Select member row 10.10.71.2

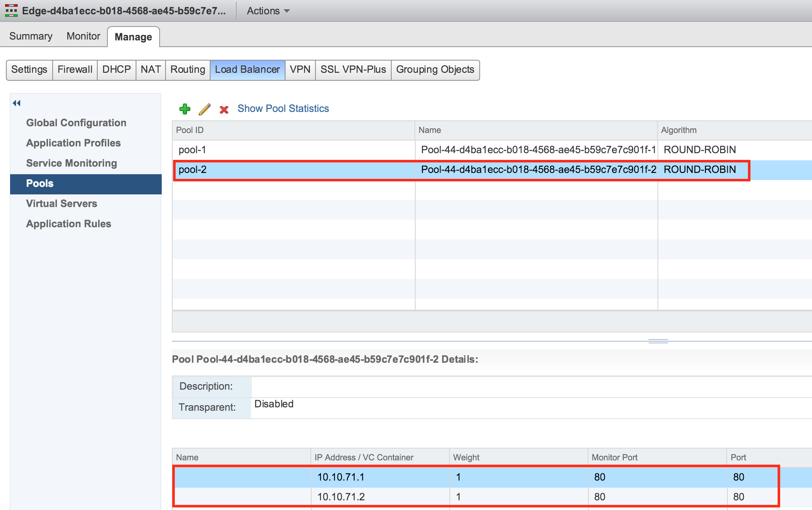point(341,497)
